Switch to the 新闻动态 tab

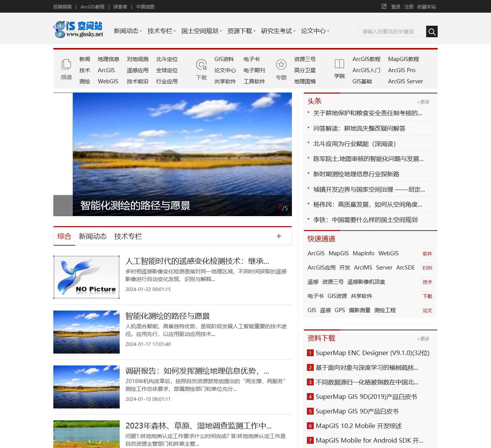[x=92, y=236]
